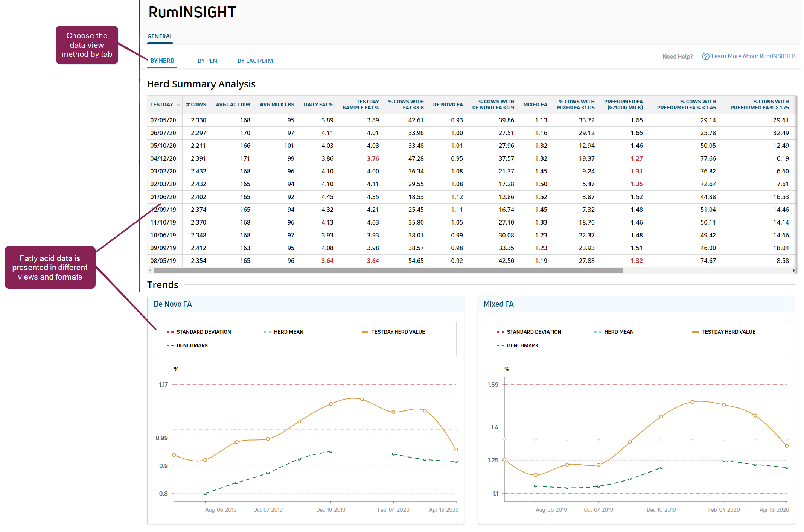Sort by the # COWS column header
This screenshot has height=532, width=804.
196,105
